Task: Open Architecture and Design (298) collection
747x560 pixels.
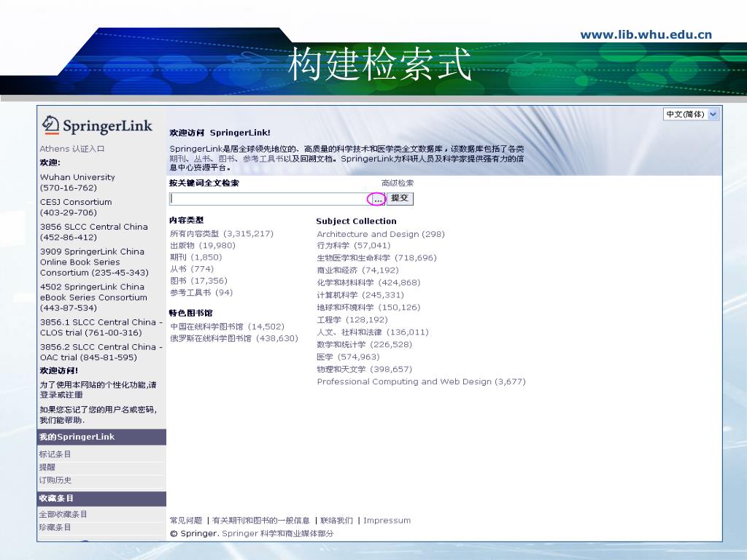Action: pyautogui.click(x=381, y=234)
